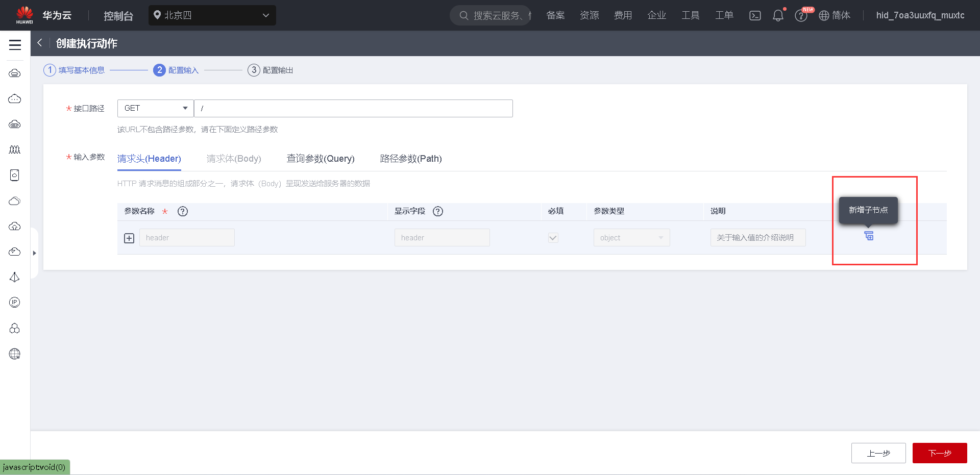Open the 控制台 console link
This screenshot has height=475, width=980.
[x=118, y=16]
